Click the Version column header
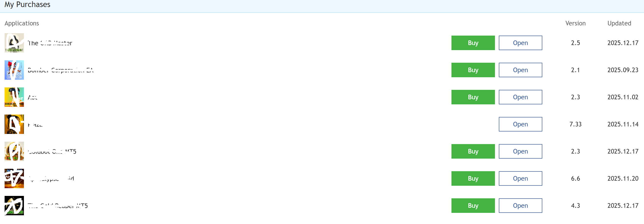The width and height of the screenshot is (644, 224). pos(575,23)
